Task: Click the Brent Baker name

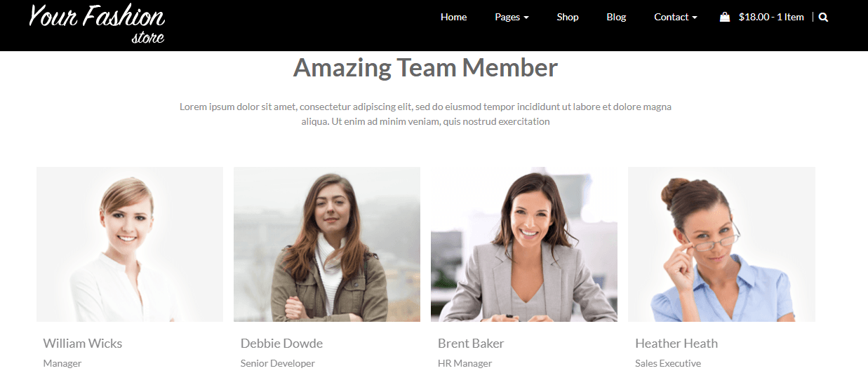Action: click(x=471, y=344)
